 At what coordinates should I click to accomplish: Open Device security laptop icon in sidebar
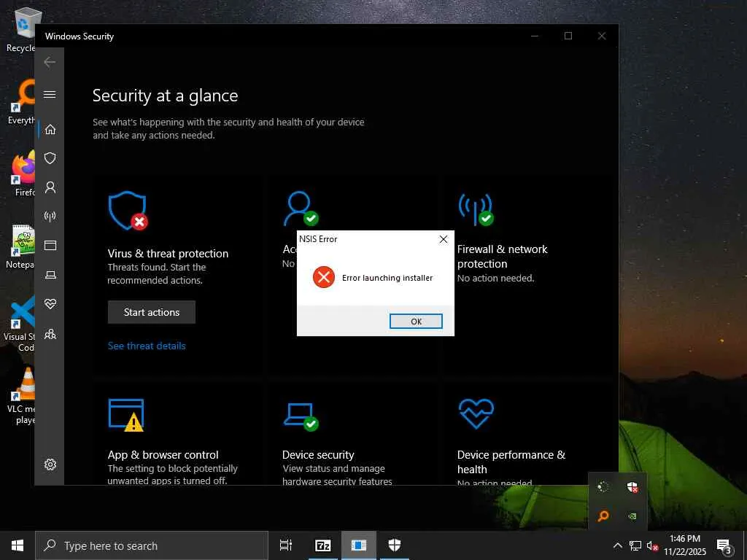point(50,275)
